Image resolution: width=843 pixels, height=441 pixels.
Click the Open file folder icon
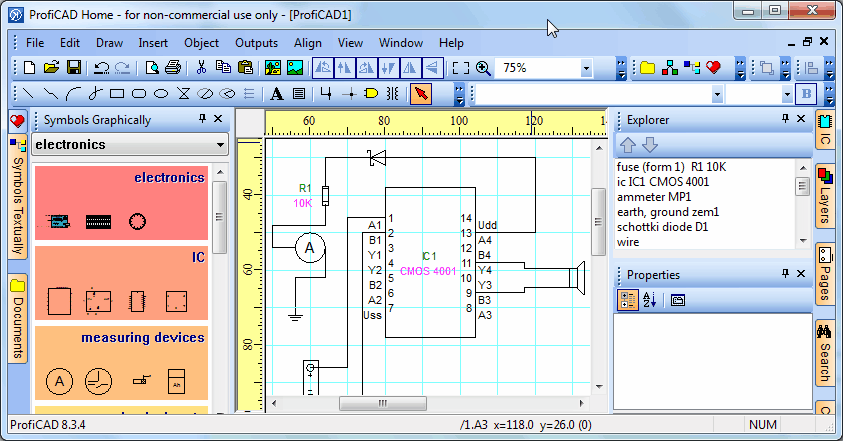pos(51,68)
